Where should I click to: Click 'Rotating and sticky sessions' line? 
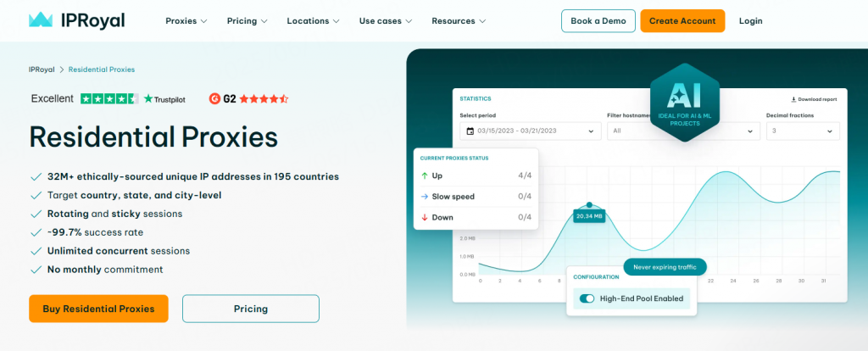pos(114,214)
